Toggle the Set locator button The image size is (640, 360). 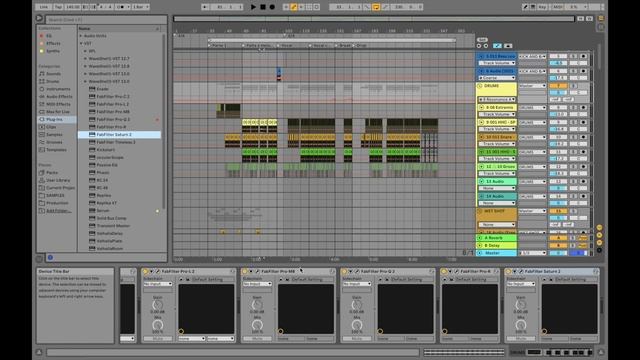[x=482, y=40]
